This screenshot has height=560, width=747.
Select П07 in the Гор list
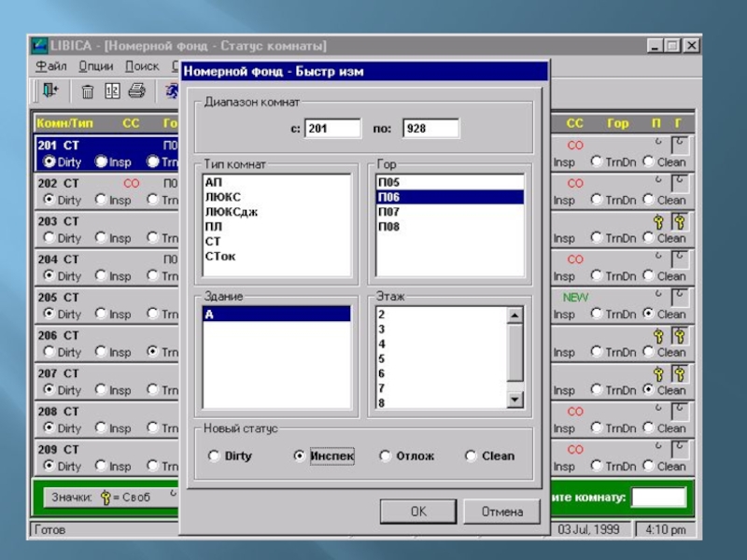point(389,212)
